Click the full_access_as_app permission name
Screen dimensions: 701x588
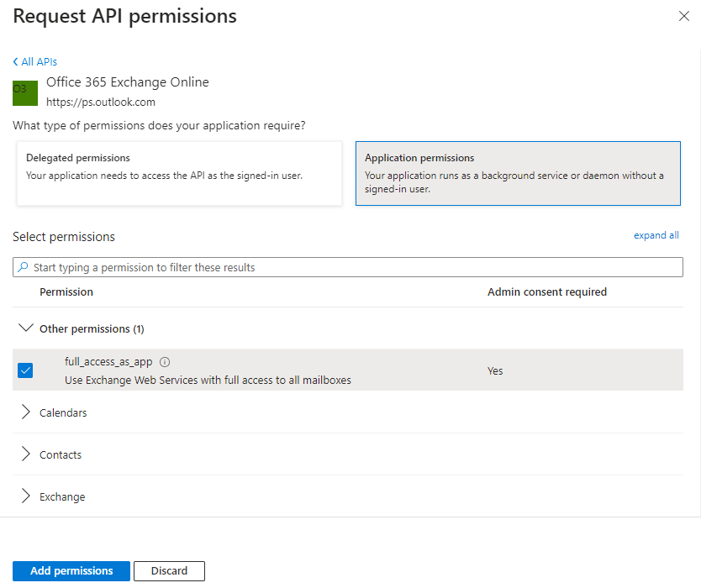(x=108, y=361)
